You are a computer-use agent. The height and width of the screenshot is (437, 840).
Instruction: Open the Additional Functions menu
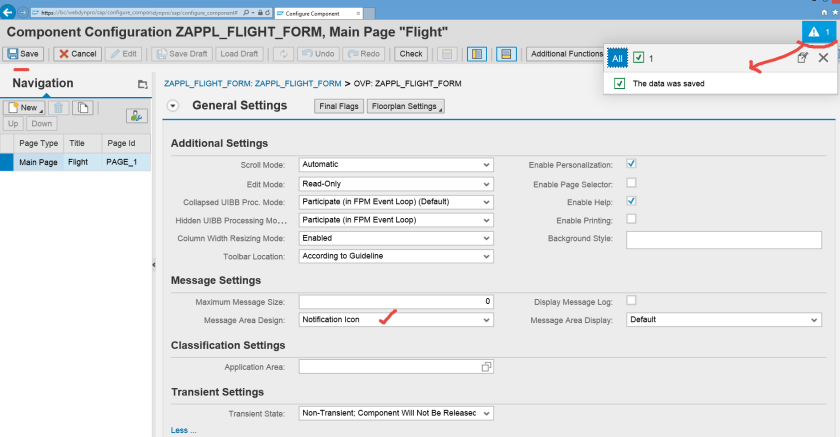pyautogui.click(x=567, y=53)
